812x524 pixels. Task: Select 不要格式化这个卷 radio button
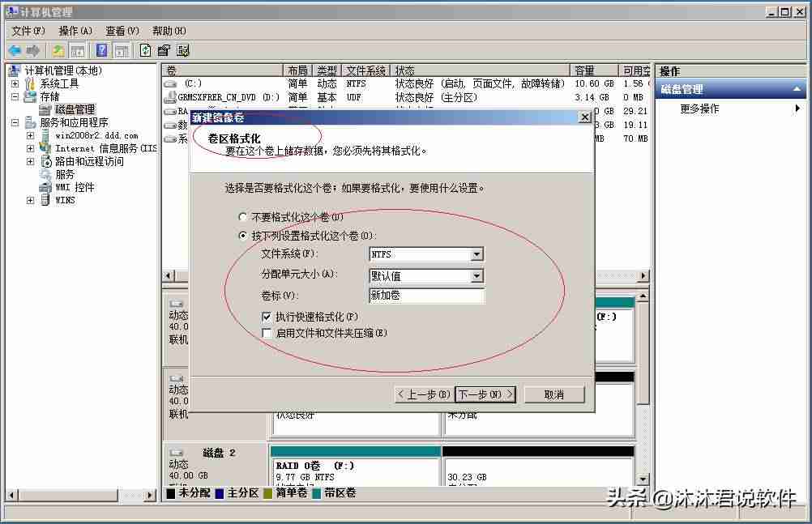pos(242,216)
